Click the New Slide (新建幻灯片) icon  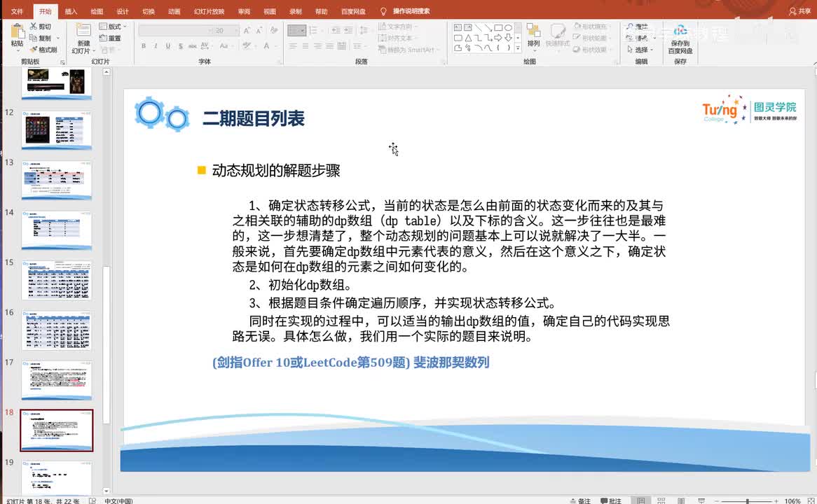83,30
